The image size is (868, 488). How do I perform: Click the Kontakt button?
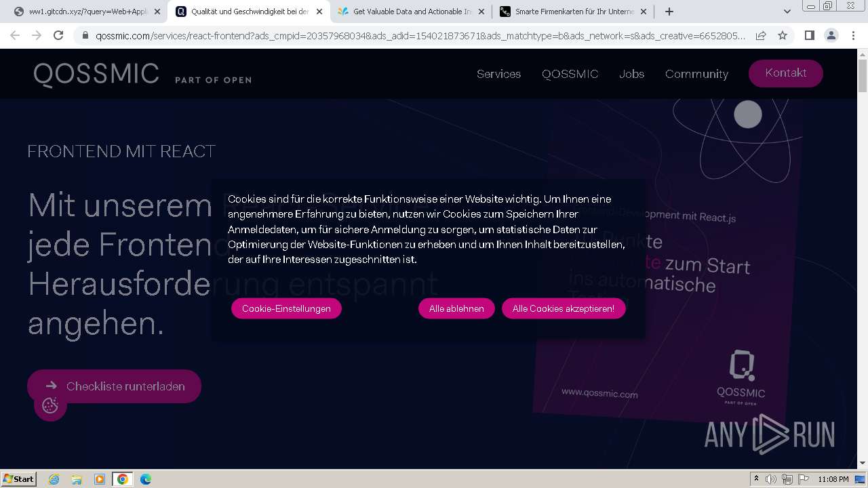pos(786,73)
